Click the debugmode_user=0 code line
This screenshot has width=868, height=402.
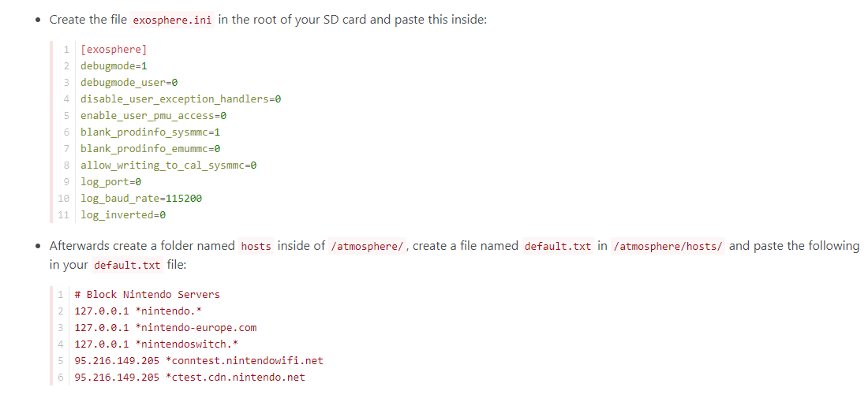(129, 83)
